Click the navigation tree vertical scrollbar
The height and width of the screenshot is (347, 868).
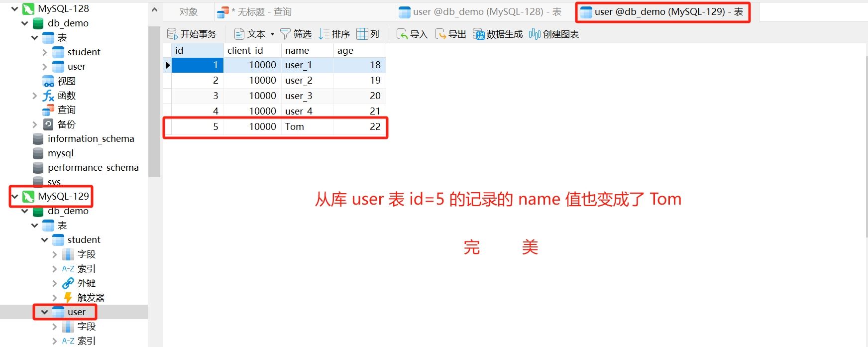coord(154,102)
